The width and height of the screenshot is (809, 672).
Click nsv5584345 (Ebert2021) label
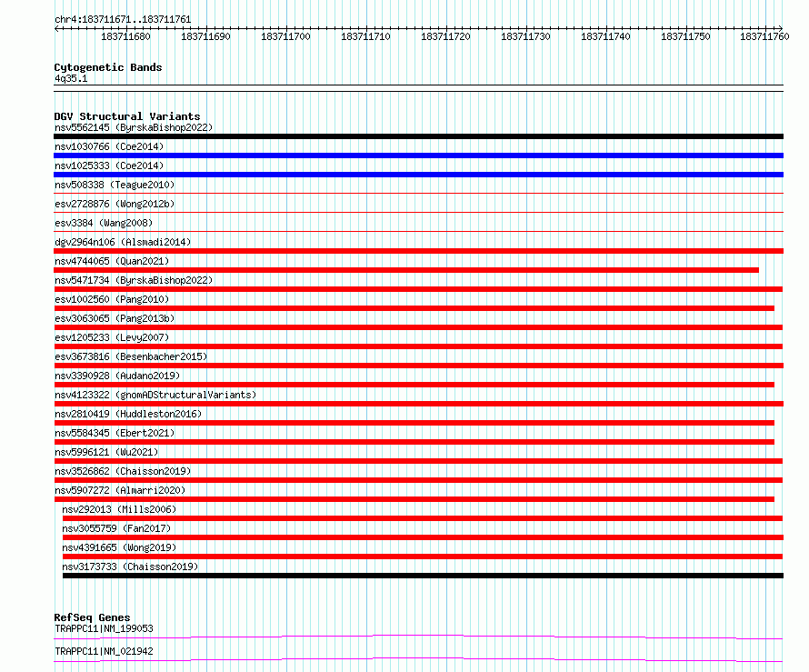click(x=115, y=433)
